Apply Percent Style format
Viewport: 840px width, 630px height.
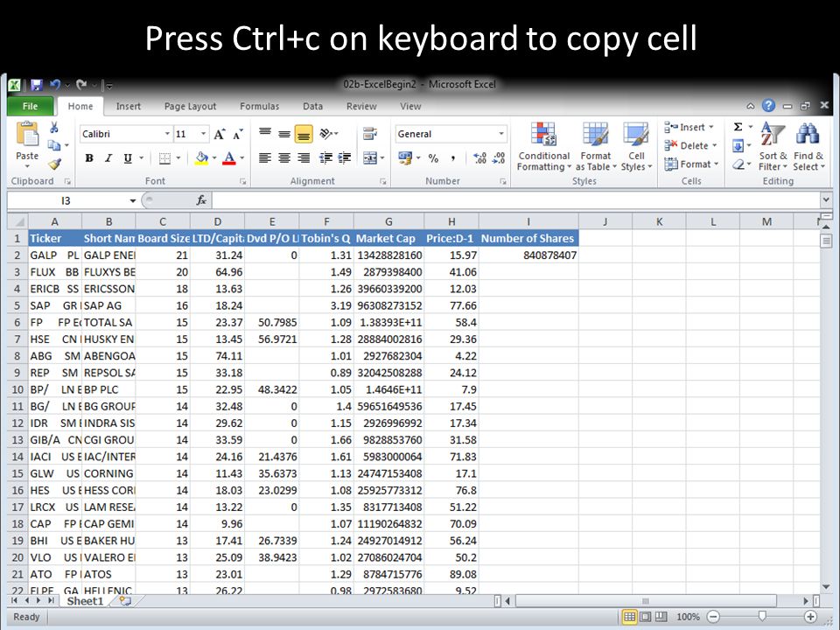tap(433, 158)
